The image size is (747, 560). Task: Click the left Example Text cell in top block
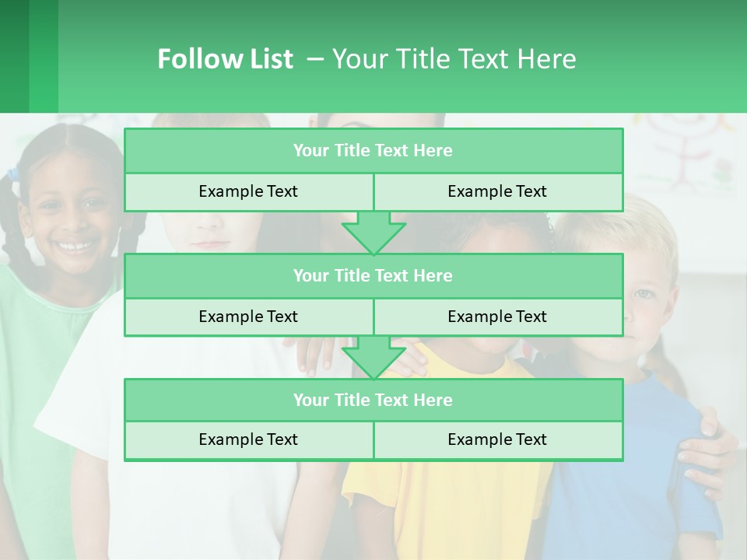248,192
